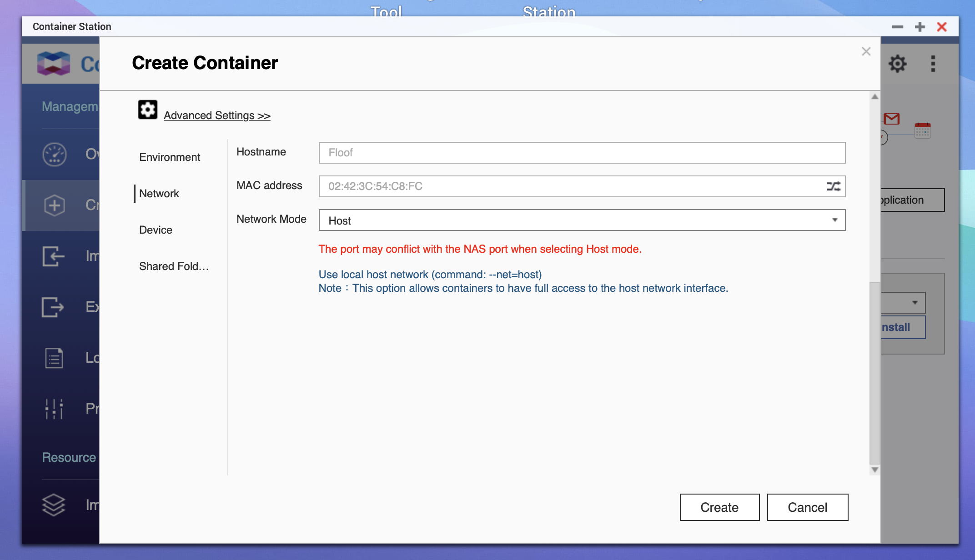Screen dimensions: 975x560
Task: Click the Create button
Action: (719, 507)
